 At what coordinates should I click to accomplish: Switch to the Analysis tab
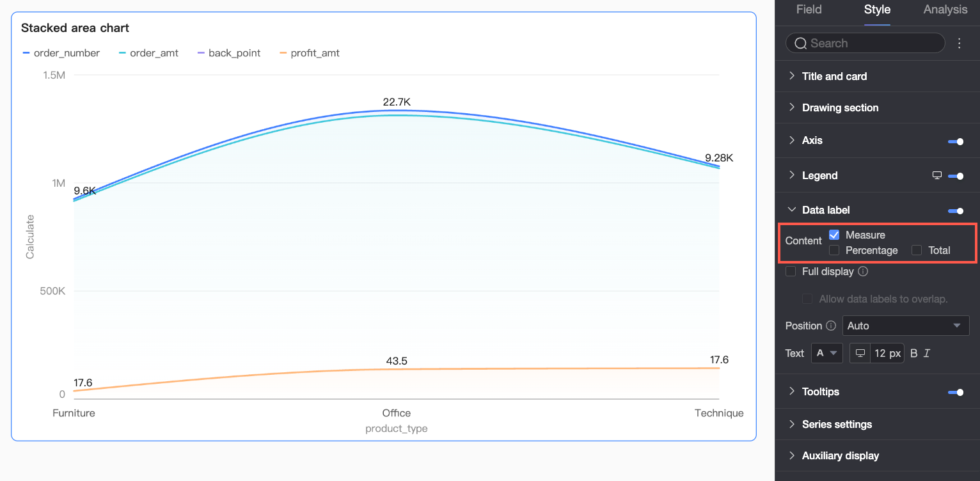point(945,10)
